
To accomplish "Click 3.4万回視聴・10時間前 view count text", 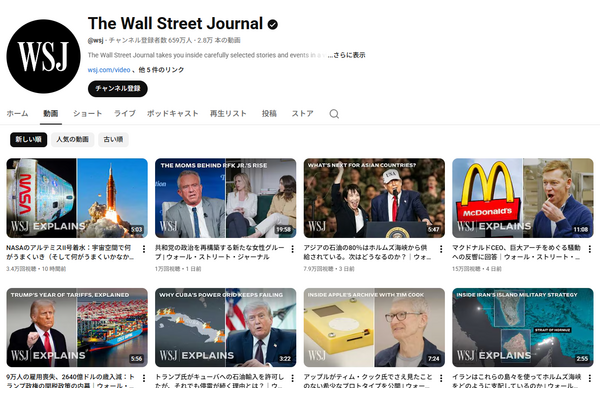I will point(36,269).
